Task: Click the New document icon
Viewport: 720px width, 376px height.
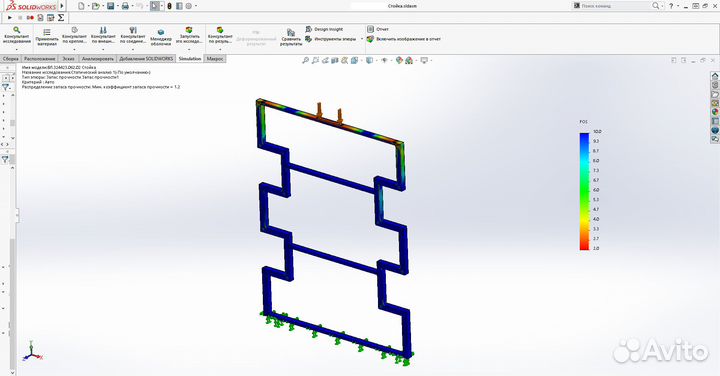Action: pos(81,6)
